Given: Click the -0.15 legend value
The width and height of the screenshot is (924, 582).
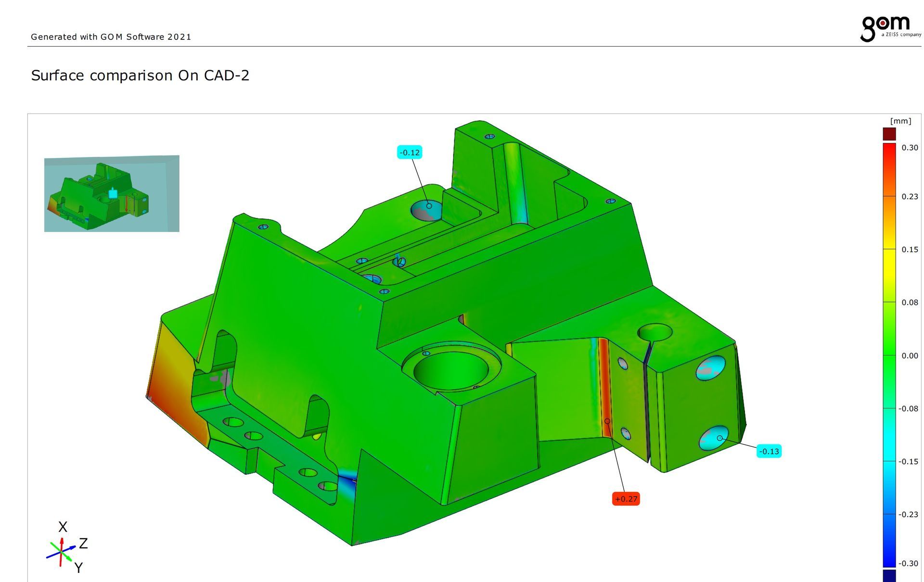Looking at the screenshot, I should [x=908, y=461].
